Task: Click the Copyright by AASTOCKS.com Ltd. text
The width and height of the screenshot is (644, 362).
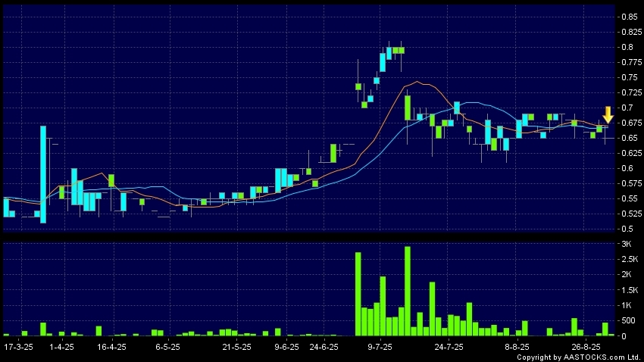Action: coord(578,357)
